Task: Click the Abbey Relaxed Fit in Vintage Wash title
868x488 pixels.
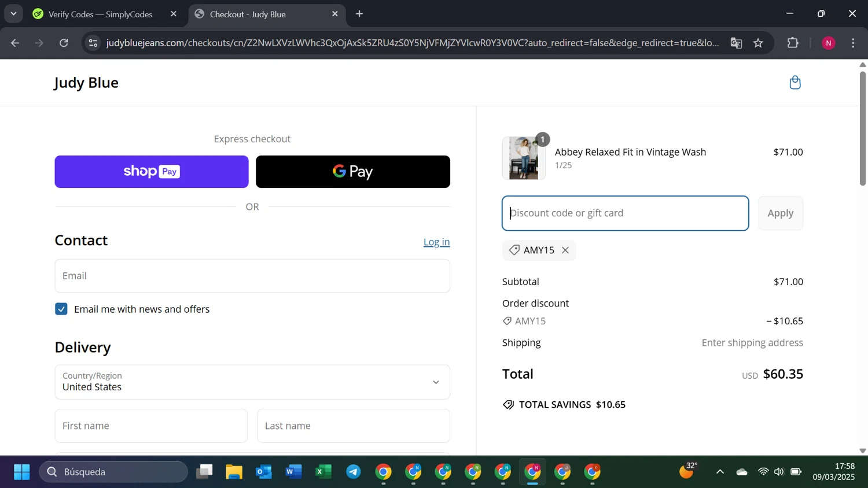Action: click(630, 152)
